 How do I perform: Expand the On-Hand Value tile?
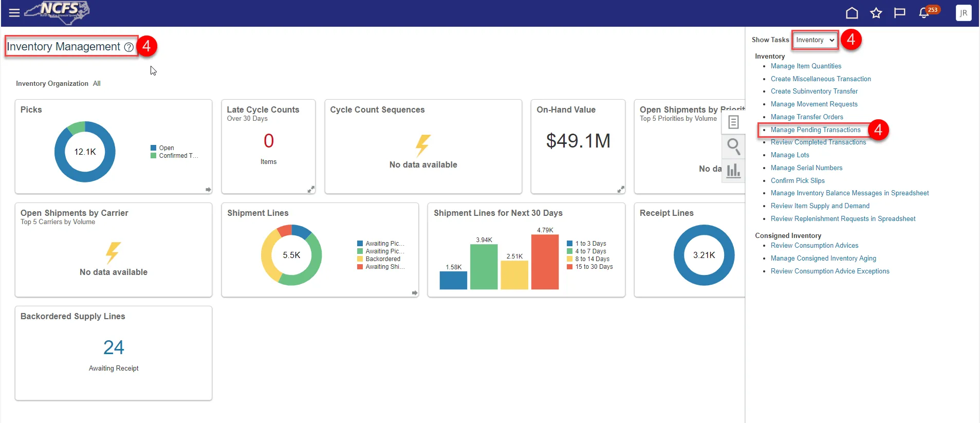pyautogui.click(x=621, y=189)
